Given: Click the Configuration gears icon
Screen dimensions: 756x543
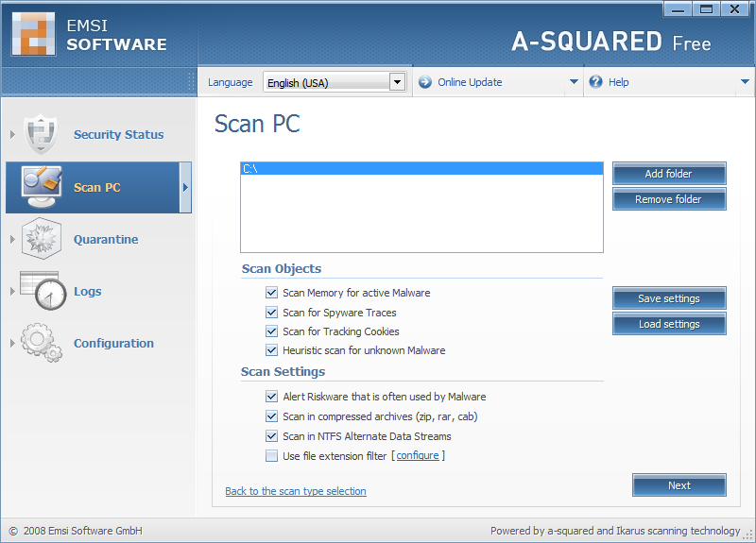Looking at the screenshot, I should click(x=41, y=343).
